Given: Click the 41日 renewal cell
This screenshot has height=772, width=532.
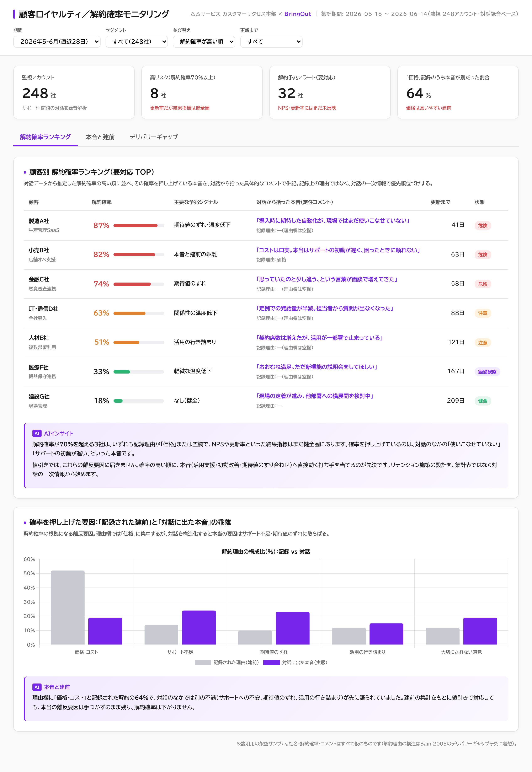Looking at the screenshot, I should (x=458, y=225).
